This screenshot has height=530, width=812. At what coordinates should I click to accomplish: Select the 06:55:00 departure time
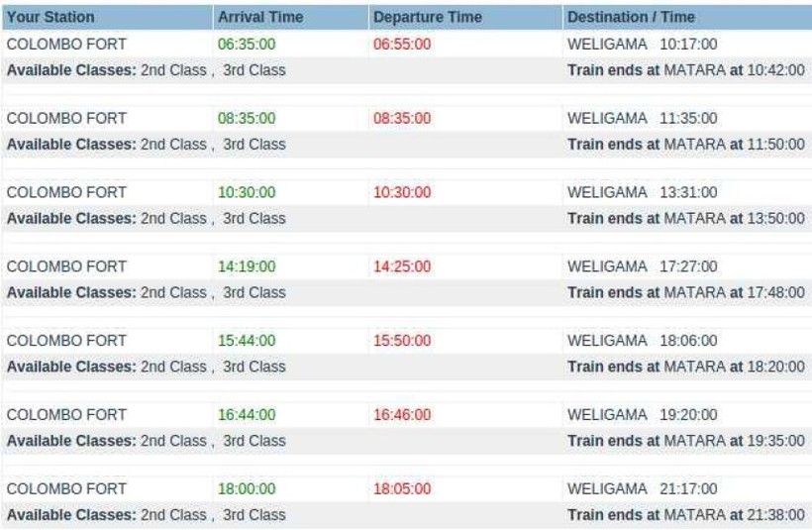[402, 45]
